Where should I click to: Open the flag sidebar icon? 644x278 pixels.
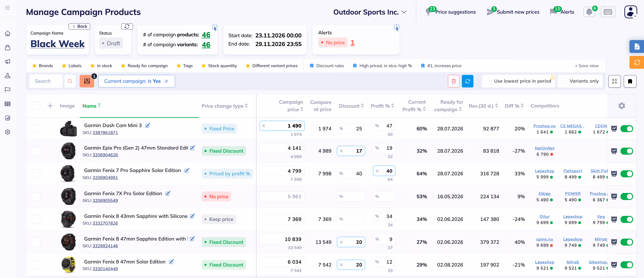(7, 90)
